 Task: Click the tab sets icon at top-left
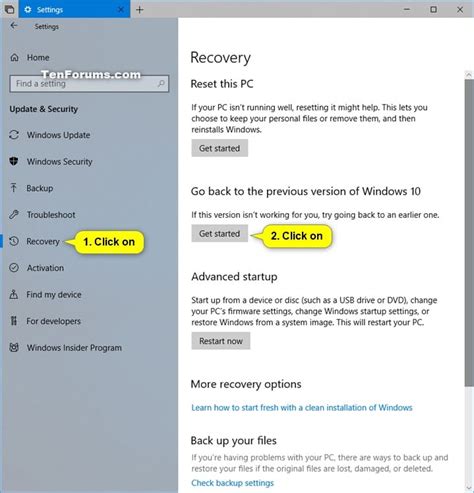point(9,9)
